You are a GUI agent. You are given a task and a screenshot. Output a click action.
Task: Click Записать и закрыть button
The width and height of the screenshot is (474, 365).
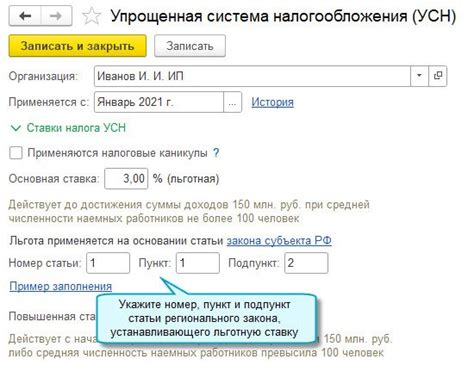tap(77, 46)
